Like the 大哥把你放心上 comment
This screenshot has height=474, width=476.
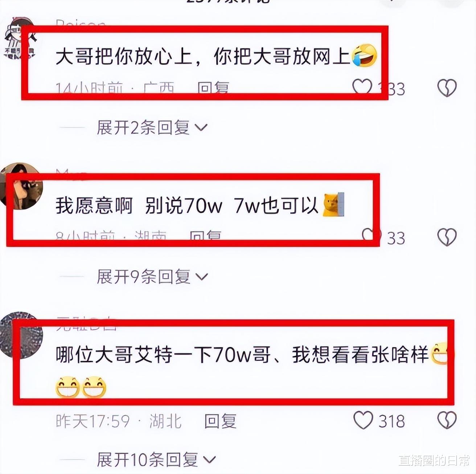(x=363, y=87)
